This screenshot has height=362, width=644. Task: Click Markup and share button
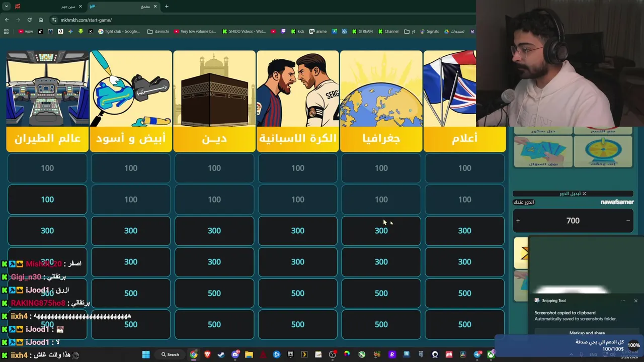click(587, 333)
